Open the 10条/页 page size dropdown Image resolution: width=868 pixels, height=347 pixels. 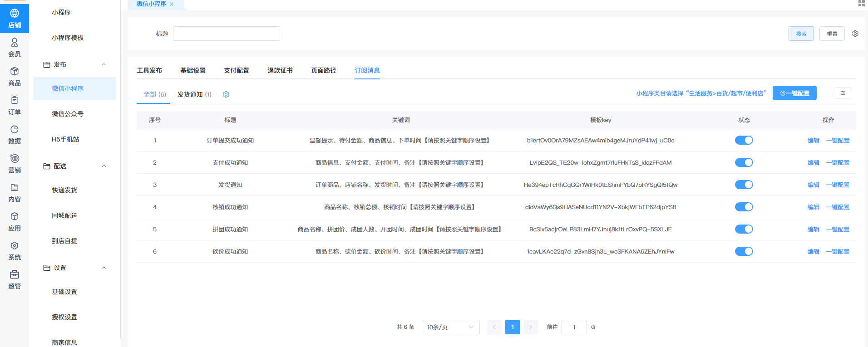pyautogui.click(x=450, y=327)
